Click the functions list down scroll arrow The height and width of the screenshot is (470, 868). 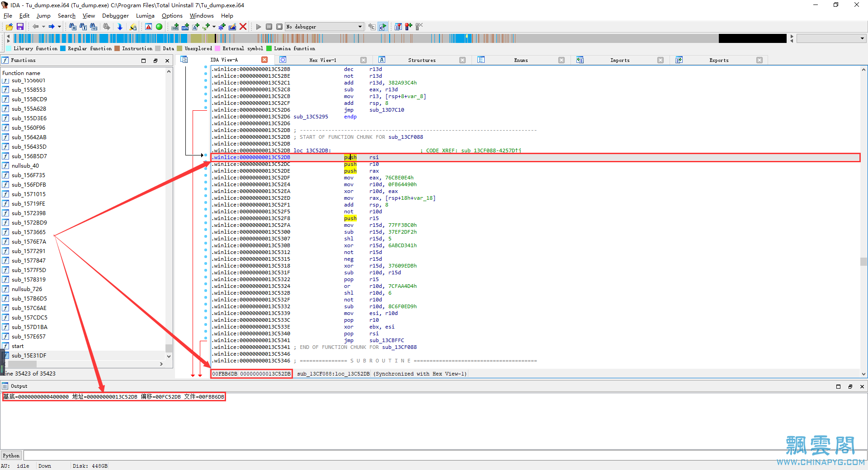(169, 356)
